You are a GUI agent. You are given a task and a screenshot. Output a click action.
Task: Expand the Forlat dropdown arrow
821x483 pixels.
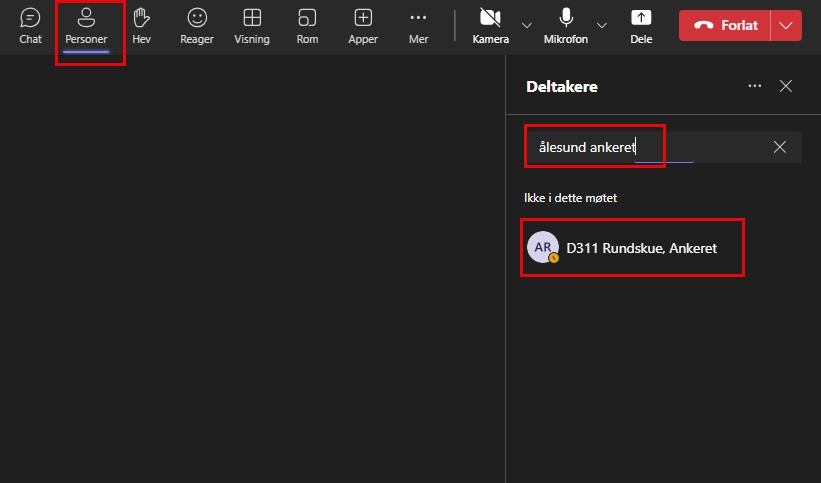pyautogui.click(x=786, y=25)
